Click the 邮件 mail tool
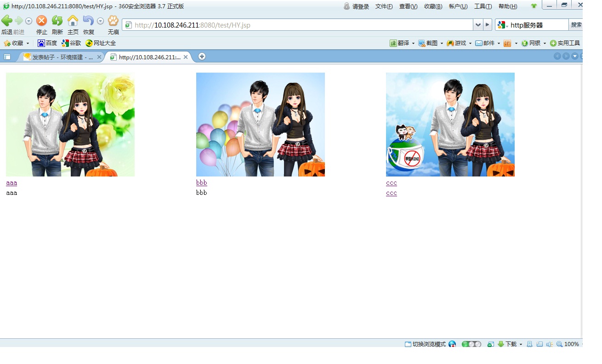Screen dimensions: 602x364 [485, 43]
